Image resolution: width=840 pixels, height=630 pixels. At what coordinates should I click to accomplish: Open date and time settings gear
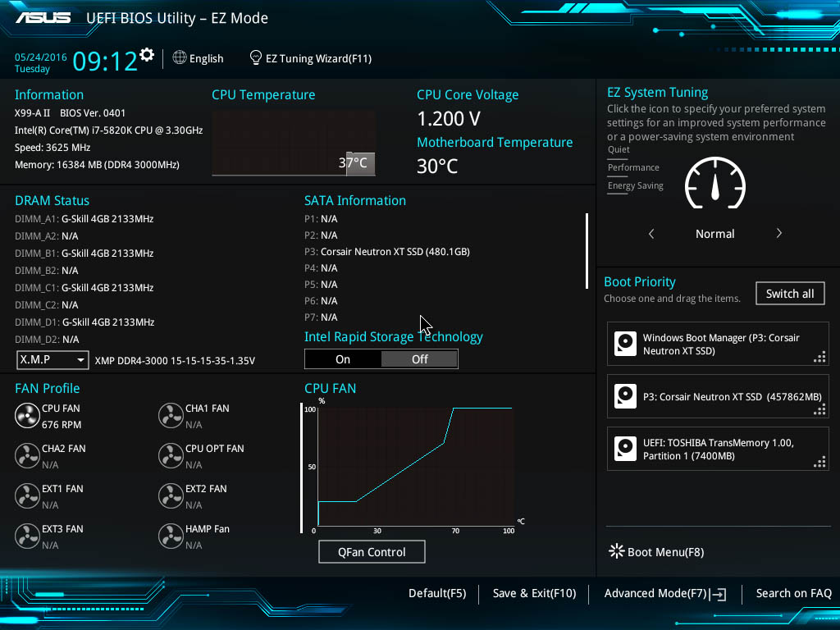pos(147,54)
